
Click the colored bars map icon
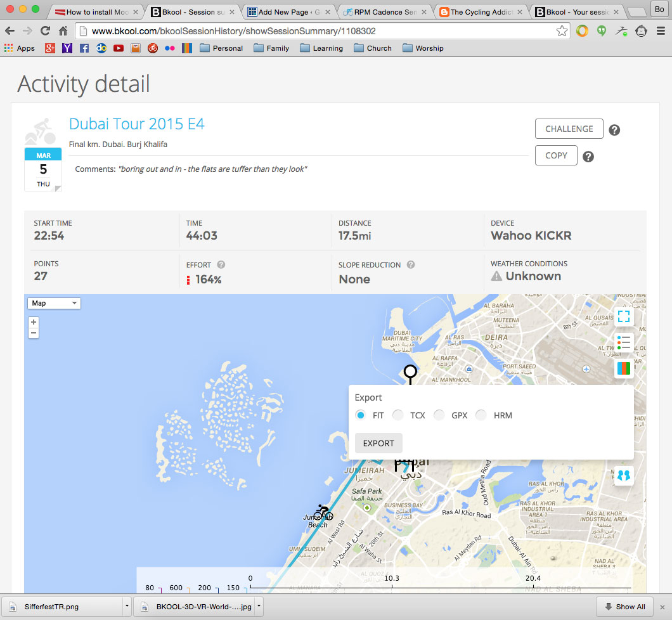624,368
